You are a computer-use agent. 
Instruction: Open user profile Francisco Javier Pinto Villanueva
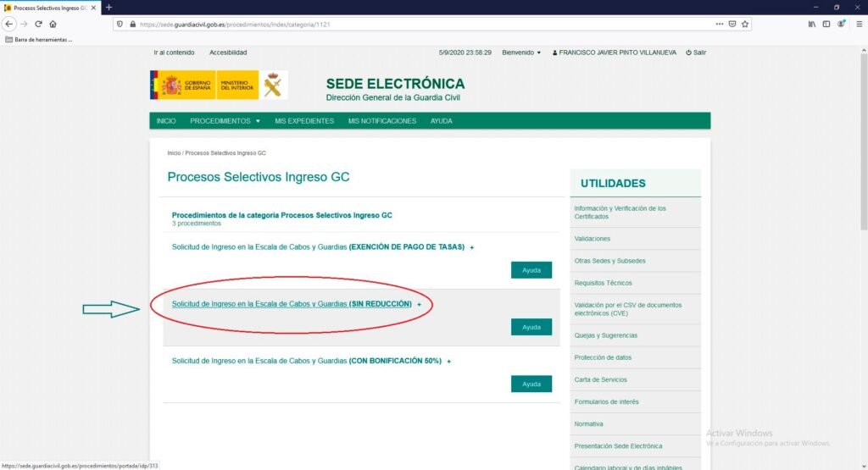click(x=615, y=53)
